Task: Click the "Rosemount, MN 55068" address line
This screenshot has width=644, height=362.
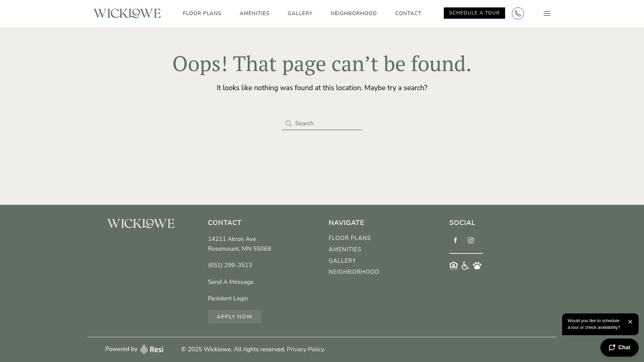Action: click(239, 249)
